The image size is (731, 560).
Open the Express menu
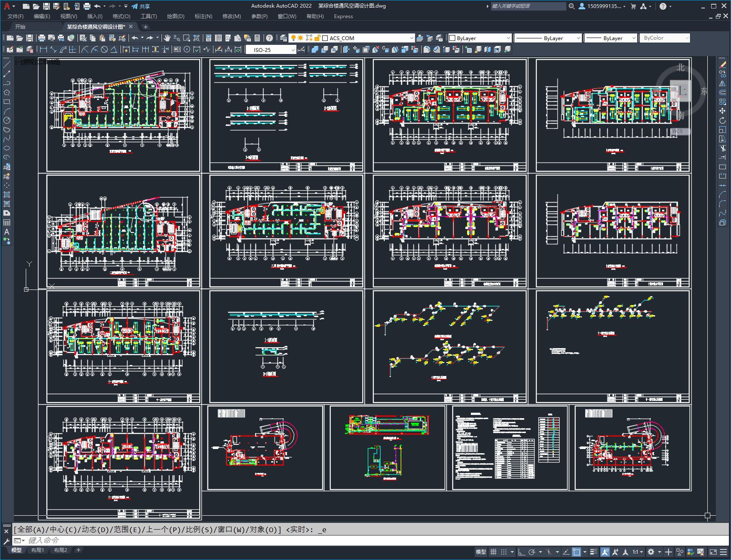click(x=343, y=16)
